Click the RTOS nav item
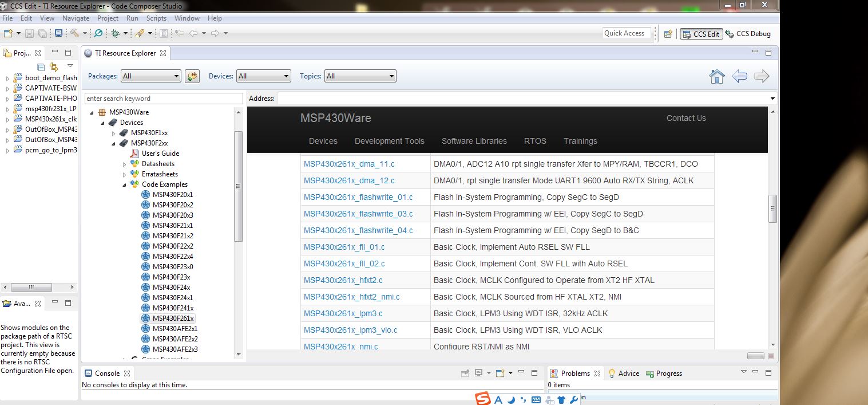The image size is (868, 405). [535, 141]
